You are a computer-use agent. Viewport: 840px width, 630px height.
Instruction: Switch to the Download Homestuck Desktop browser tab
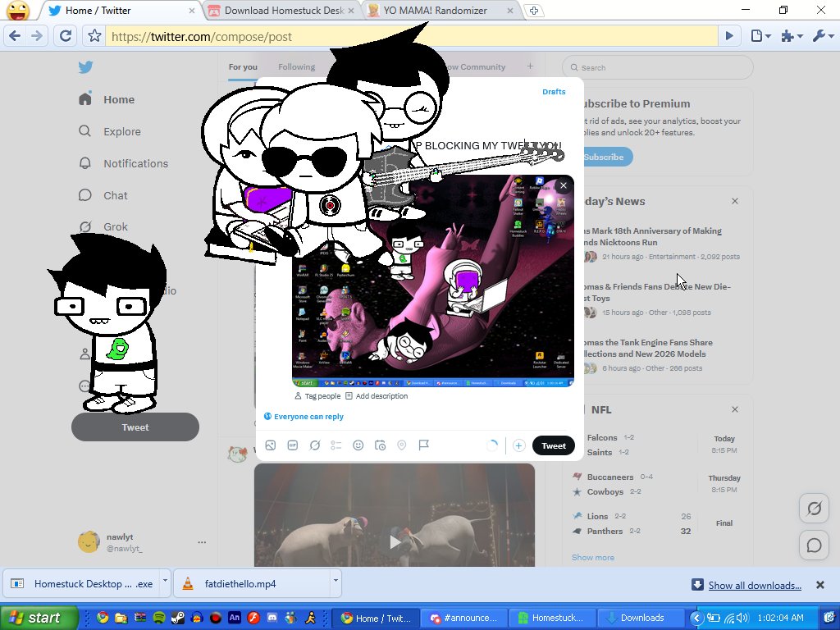point(283,11)
